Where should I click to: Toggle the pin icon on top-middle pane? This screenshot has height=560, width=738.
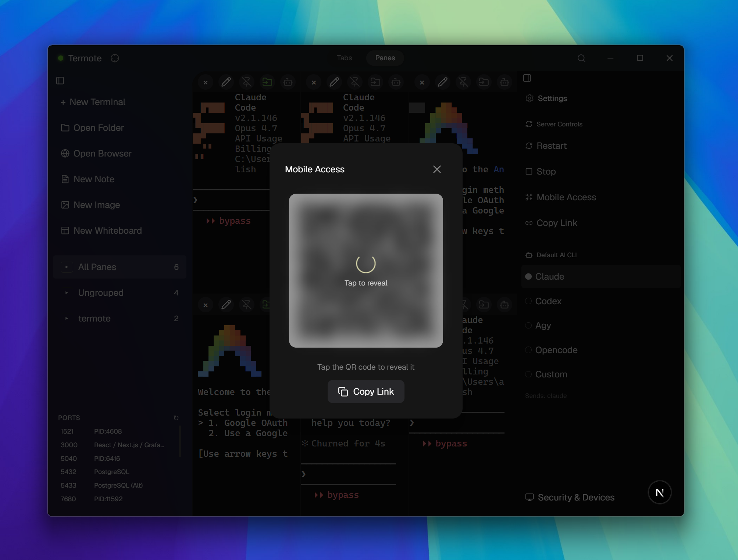(355, 82)
